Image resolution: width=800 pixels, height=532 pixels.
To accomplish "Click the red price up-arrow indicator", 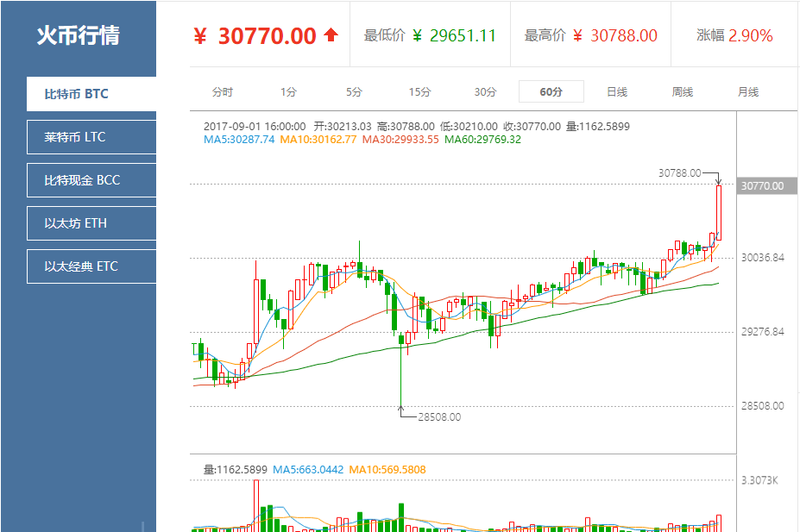I will pos(329,34).
